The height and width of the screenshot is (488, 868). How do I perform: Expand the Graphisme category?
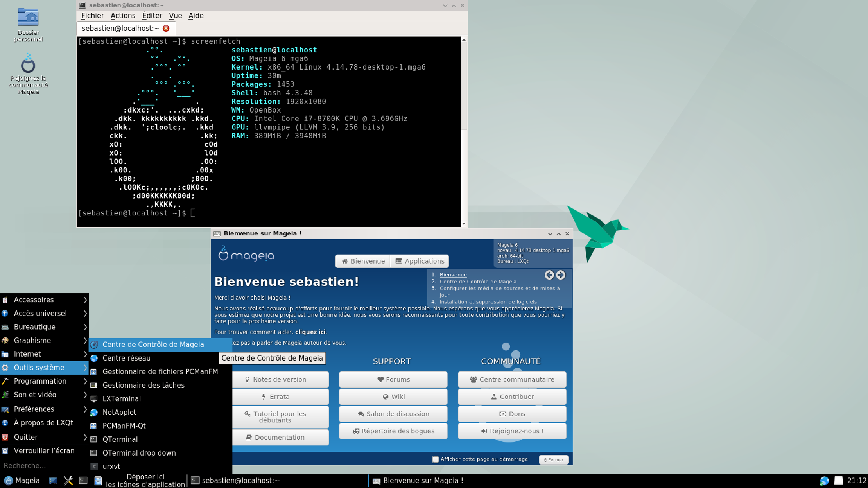[44, 340]
